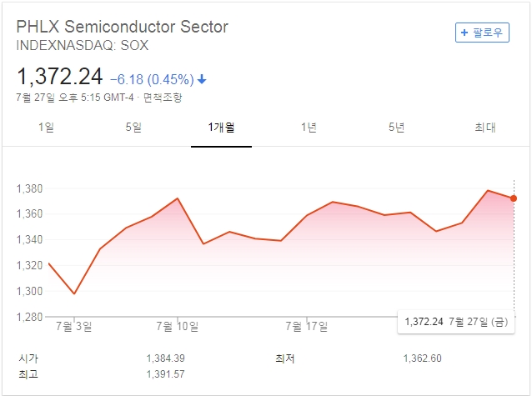The width and height of the screenshot is (532, 396).
Task: Click the red end-point dot on chart
Action: coord(514,198)
